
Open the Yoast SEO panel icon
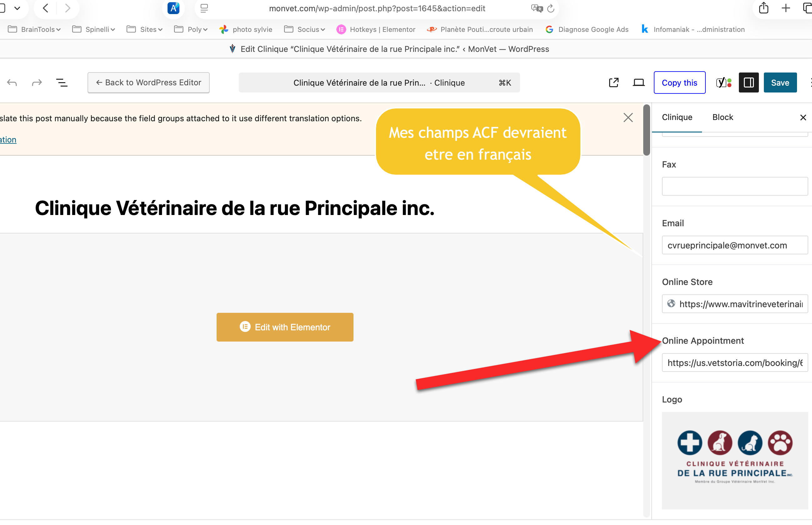pos(723,82)
